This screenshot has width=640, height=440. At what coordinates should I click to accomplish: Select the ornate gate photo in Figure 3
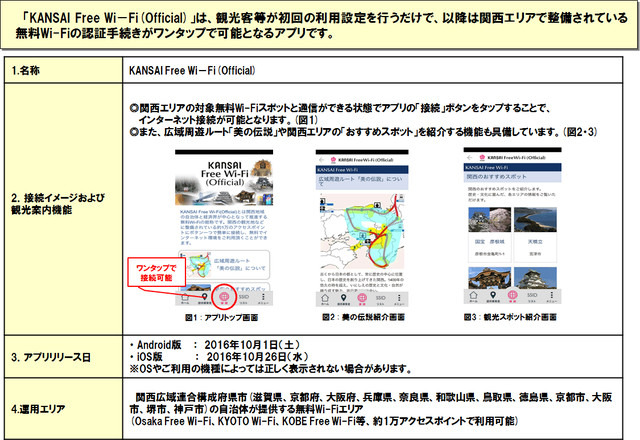489,278
